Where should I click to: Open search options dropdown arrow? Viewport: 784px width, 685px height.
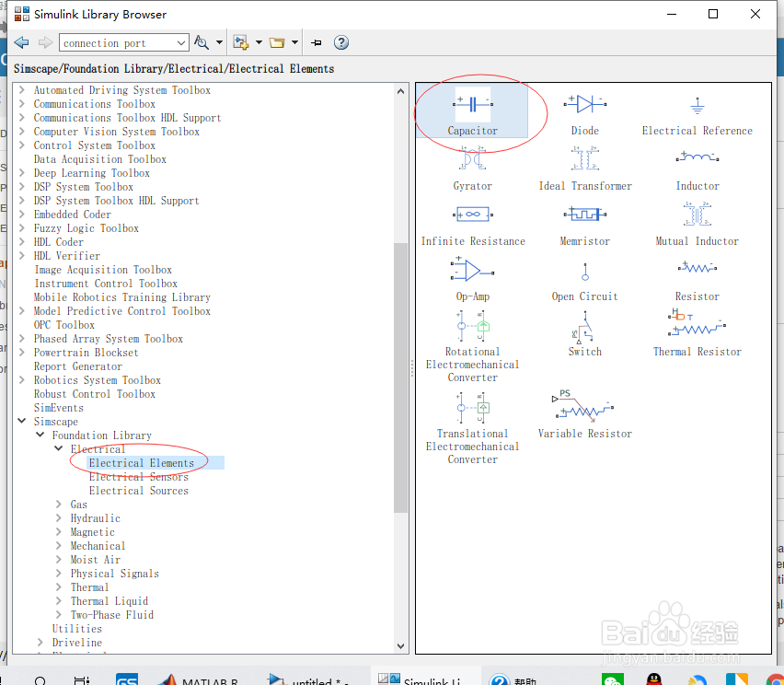tap(219, 42)
